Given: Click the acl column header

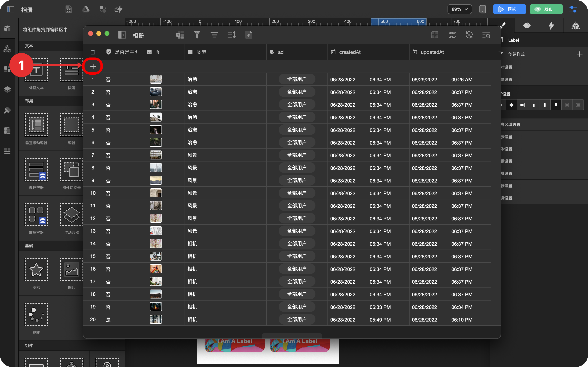Looking at the screenshot, I should point(281,52).
